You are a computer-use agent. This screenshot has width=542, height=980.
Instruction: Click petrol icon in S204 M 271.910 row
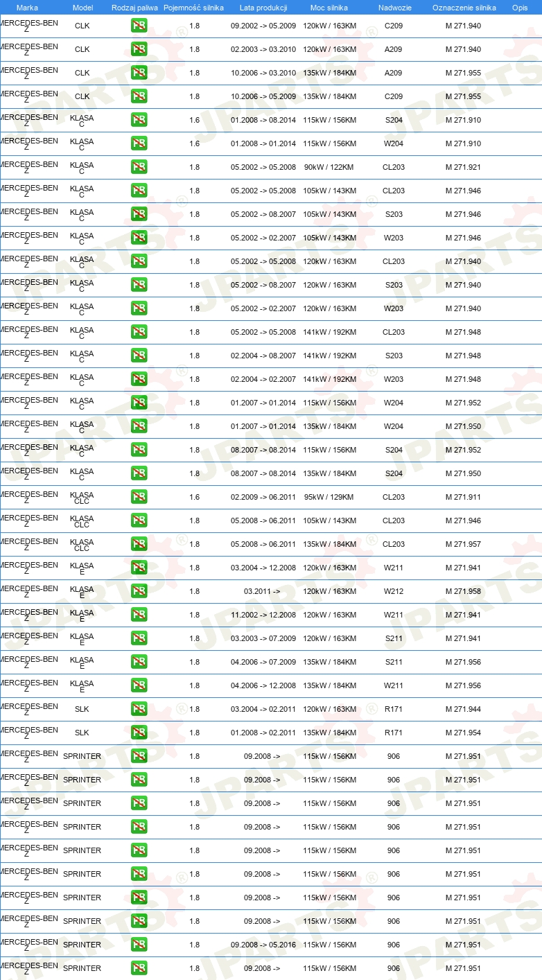click(x=139, y=121)
